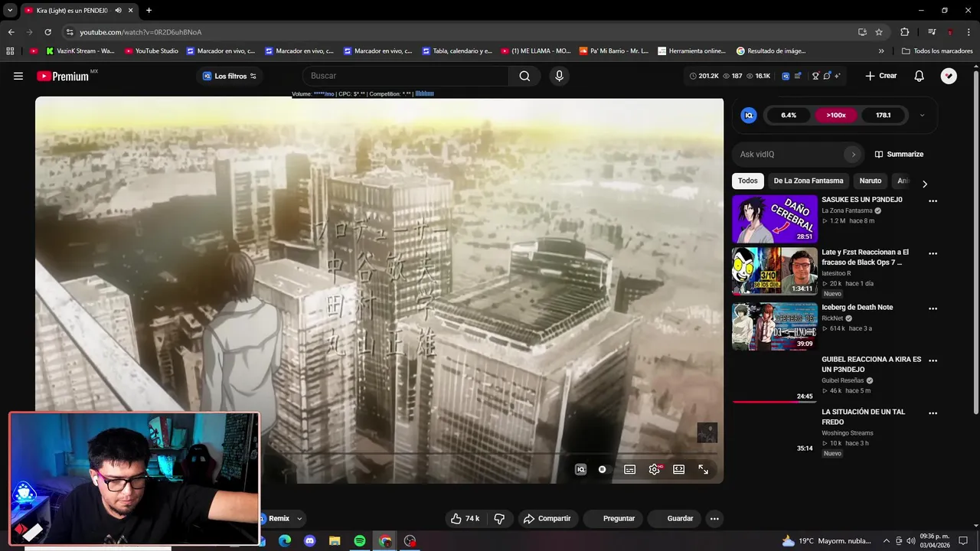Open the account avatar menu

click(949, 76)
